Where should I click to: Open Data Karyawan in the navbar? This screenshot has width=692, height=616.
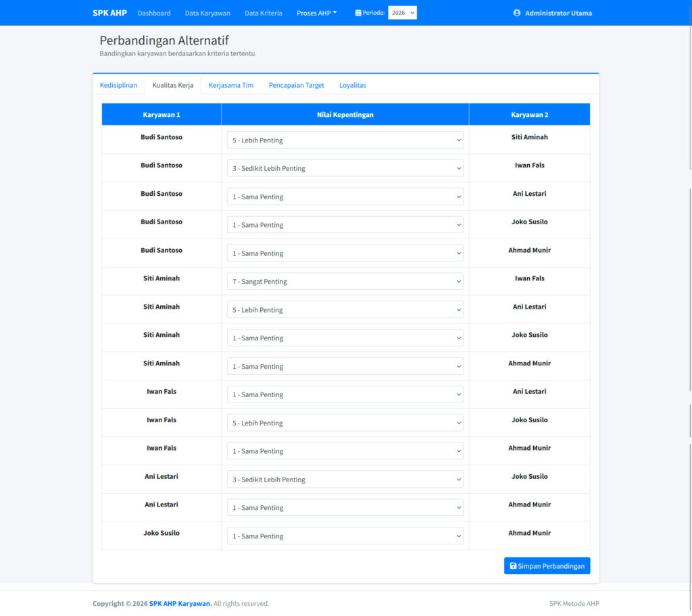pyautogui.click(x=207, y=13)
